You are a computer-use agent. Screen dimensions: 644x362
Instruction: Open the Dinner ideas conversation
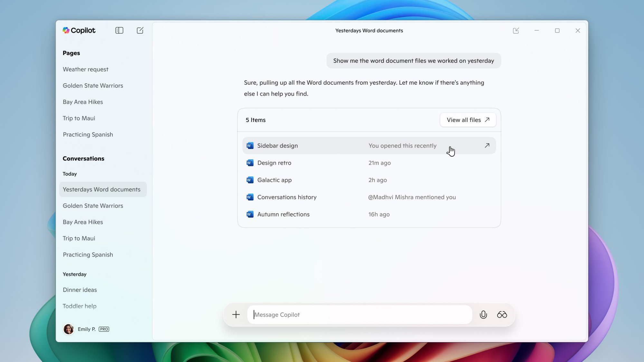coord(80,290)
